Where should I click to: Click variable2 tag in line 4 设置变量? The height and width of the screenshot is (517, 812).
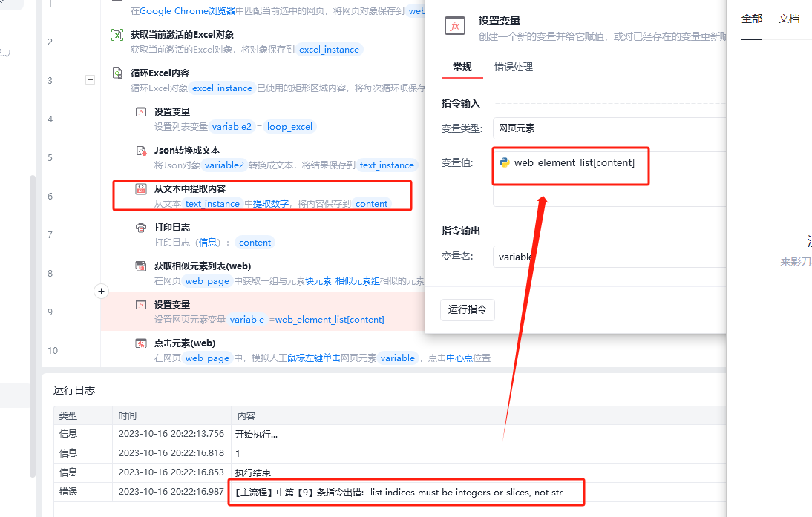point(232,127)
